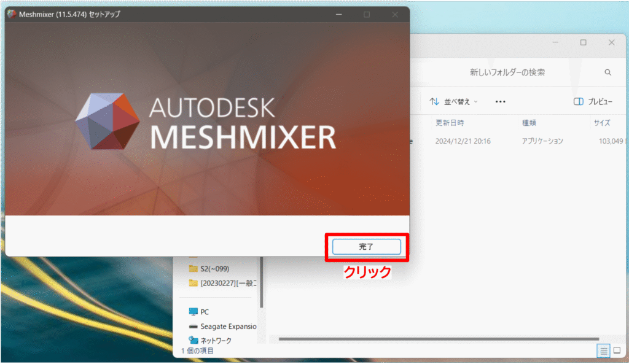Click the 1 個の項目 status bar text
Viewport: 629px width, 364px height.
[197, 350]
